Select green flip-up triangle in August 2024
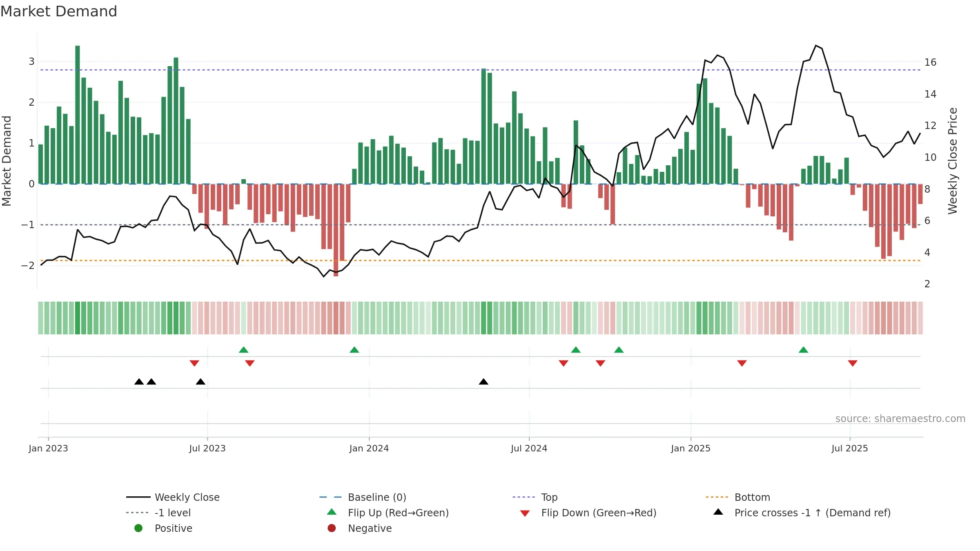Viewport: 980px width, 551px height. point(576,350)
